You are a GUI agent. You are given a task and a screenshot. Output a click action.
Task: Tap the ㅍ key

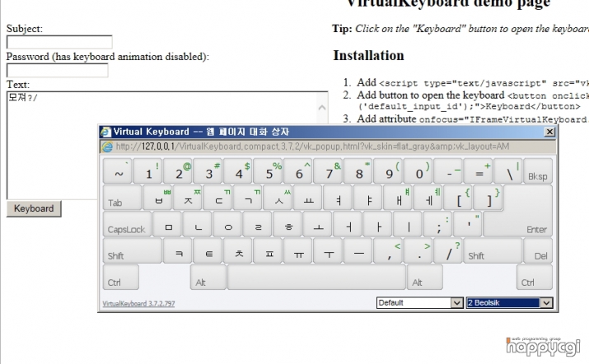(268, 250)
